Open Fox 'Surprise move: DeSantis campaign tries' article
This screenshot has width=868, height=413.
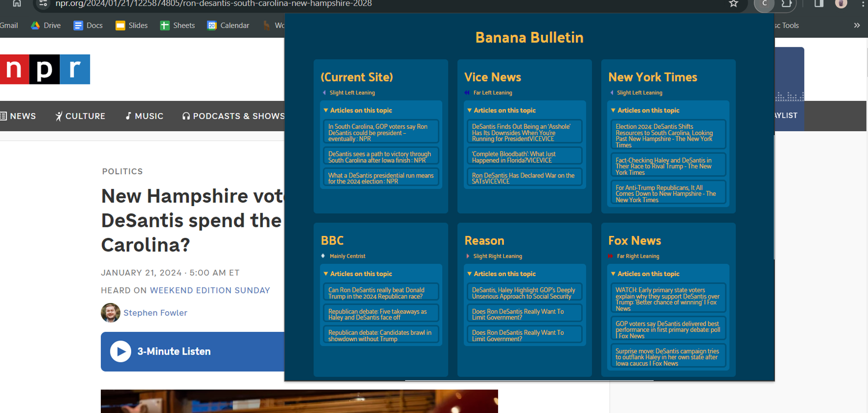click(668, 357)
